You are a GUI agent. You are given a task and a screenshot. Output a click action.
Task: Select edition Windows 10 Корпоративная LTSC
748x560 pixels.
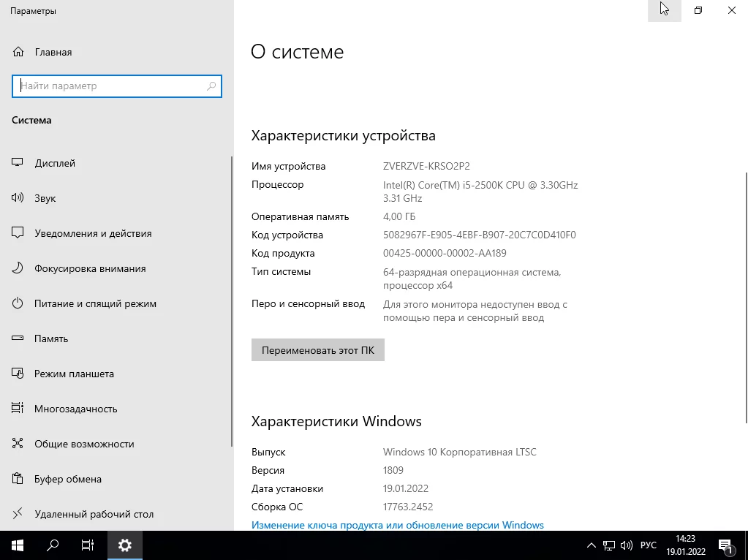point(459,452)
